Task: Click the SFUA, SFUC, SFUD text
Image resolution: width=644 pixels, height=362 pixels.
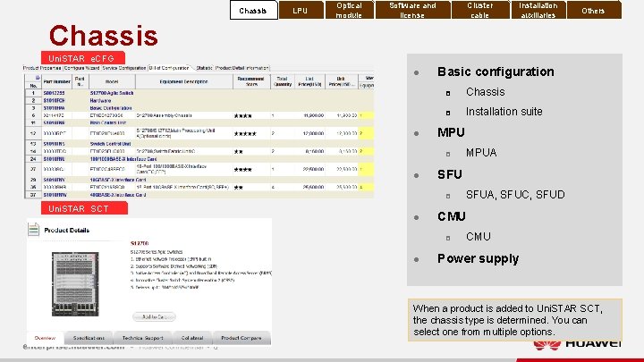Action: point(515,195)
